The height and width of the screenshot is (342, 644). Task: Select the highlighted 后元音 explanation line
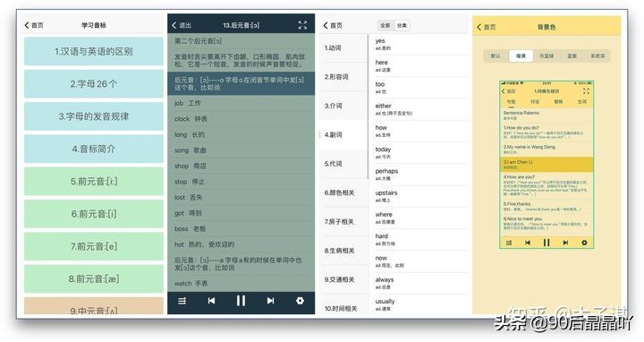[x=241, y=83]
